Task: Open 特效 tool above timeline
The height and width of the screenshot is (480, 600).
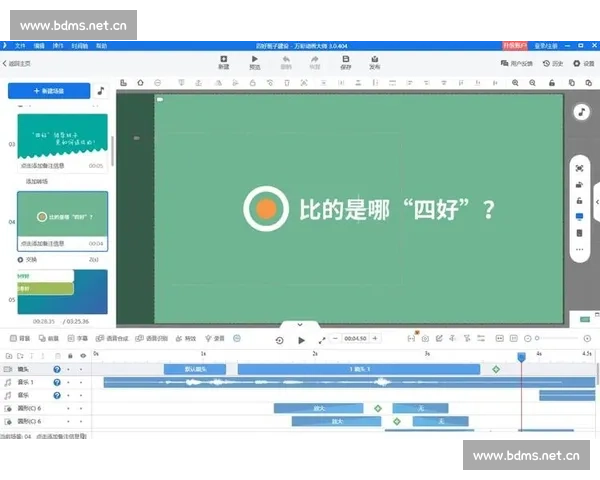Action: [186, 338]
